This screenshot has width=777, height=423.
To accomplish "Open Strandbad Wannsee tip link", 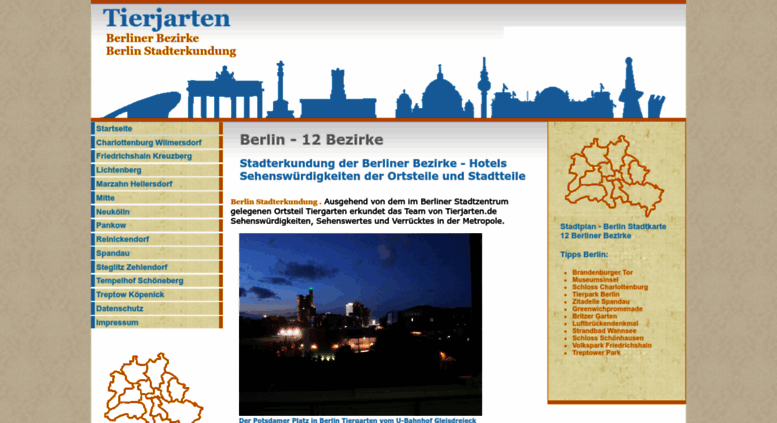I will pos(604,331).
